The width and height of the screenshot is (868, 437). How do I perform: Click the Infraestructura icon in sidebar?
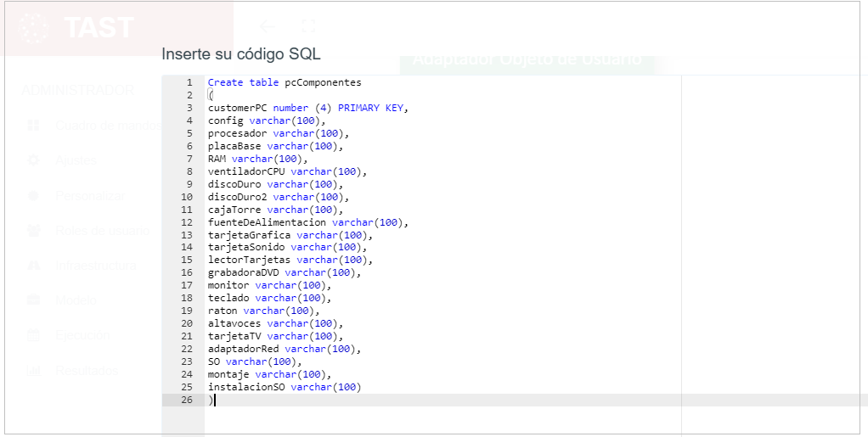[34, 266]
